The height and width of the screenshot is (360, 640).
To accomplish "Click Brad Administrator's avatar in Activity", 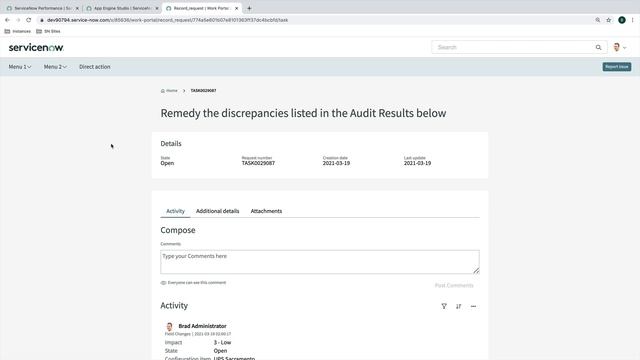I will (x=169, y=326).
